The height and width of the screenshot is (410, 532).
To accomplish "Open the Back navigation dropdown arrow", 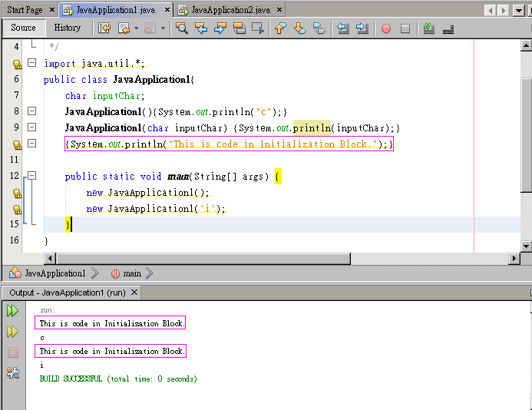I will tap(136, 28).
